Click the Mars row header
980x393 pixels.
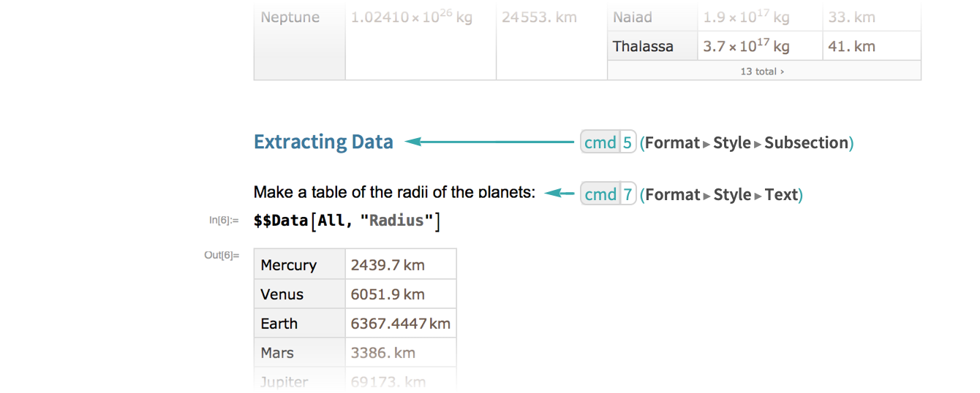[277, 353]
